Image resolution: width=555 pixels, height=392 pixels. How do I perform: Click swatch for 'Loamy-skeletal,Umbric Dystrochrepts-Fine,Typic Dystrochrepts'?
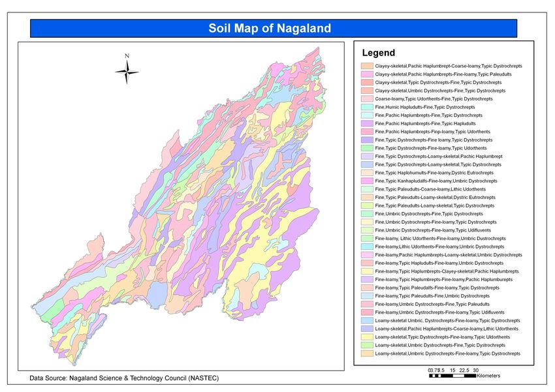coord(367,345)
